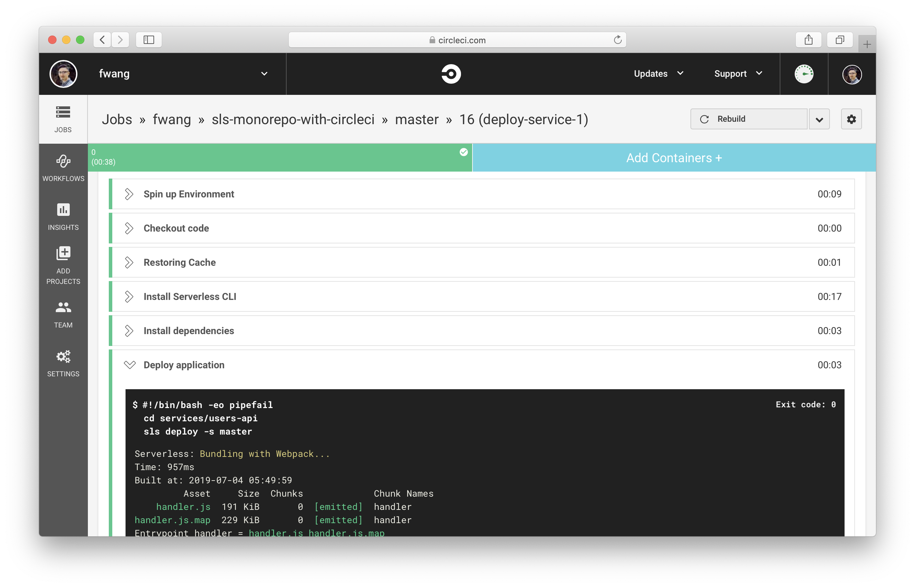Click the Safari share icon
The image size is (915, 588).
tap(809, 40)
